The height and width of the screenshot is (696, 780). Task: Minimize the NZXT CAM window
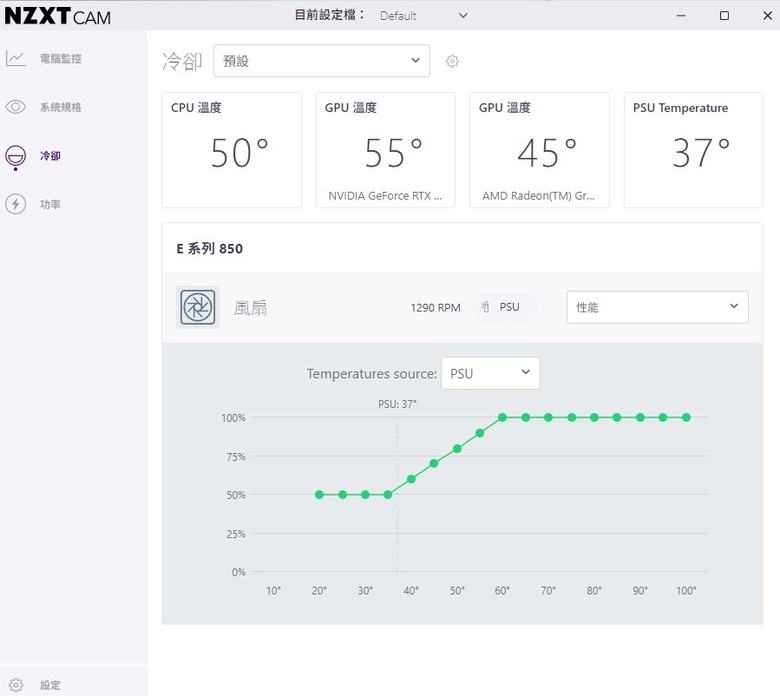point(681,15)
